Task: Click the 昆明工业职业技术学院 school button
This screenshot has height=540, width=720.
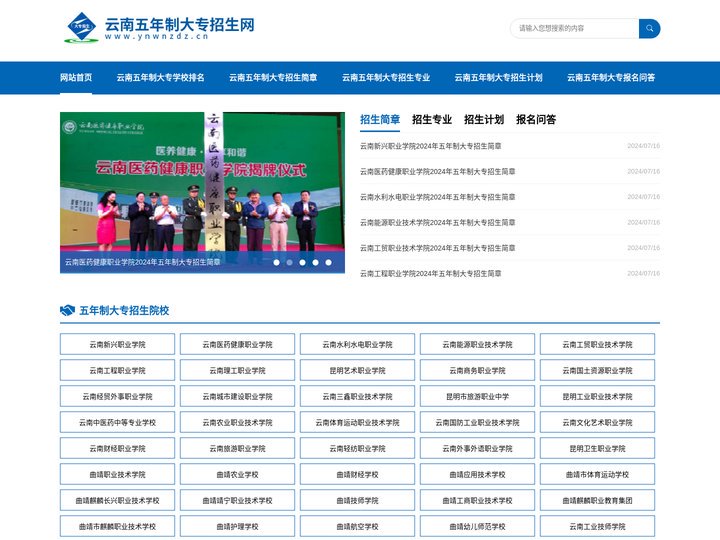Action: [x=597, y=396]
